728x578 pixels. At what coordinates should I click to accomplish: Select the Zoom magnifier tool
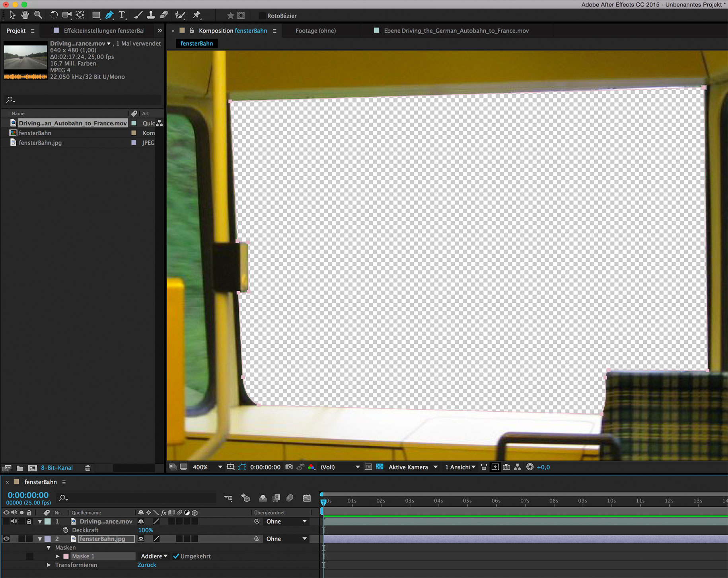tap(38, 15)
